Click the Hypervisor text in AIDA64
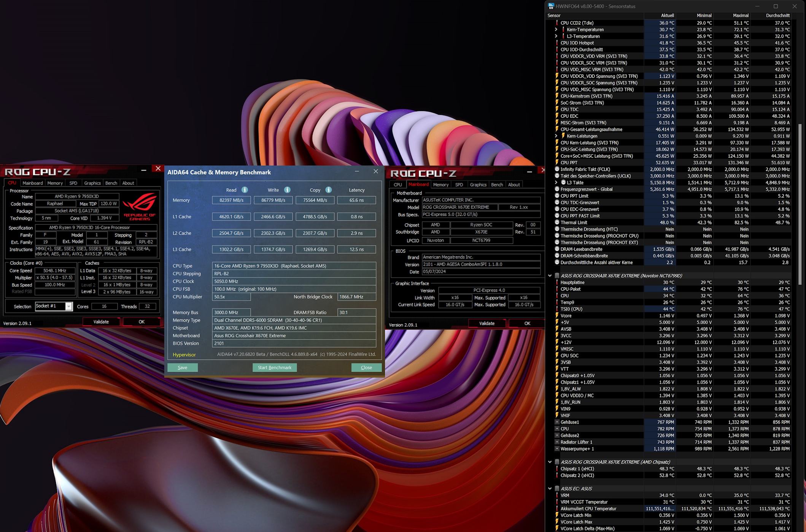806x532 pixels. 184,355
